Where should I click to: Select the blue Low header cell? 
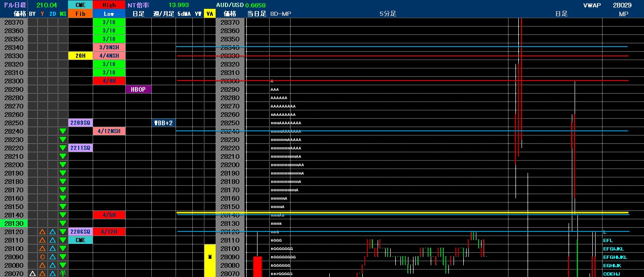109,14
